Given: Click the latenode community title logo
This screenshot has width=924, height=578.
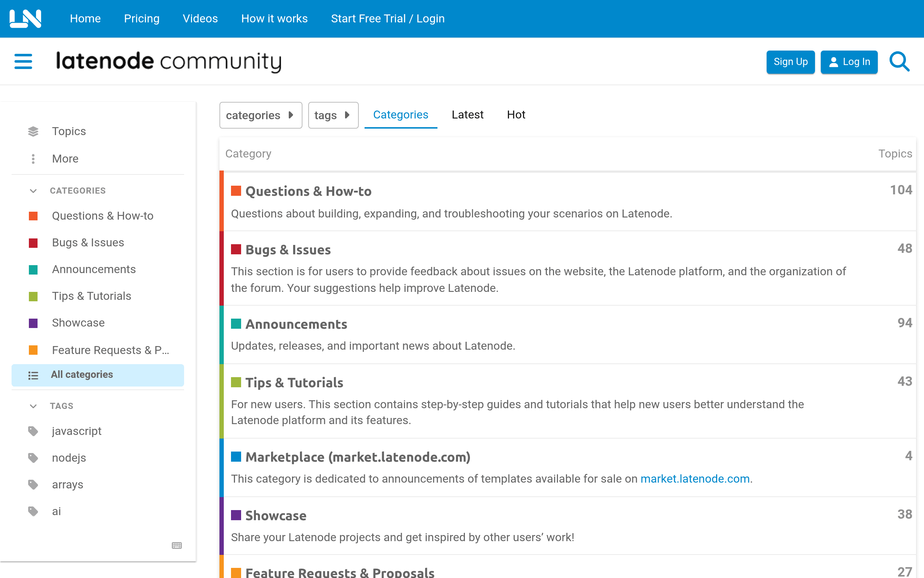Looking at the screenshot, I should pos(169,61).
